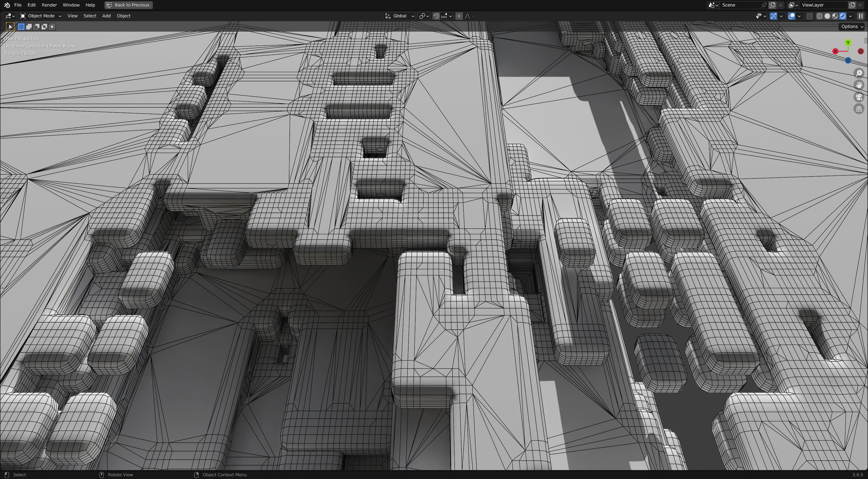Switch between perspective and orthographic view
This screenshot has width=868, height=479.
pos(859,109)
